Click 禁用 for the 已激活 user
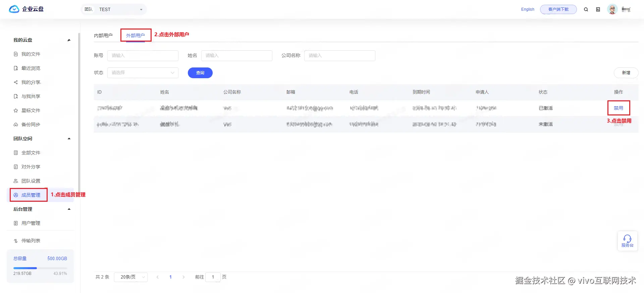 coord(619,108)
